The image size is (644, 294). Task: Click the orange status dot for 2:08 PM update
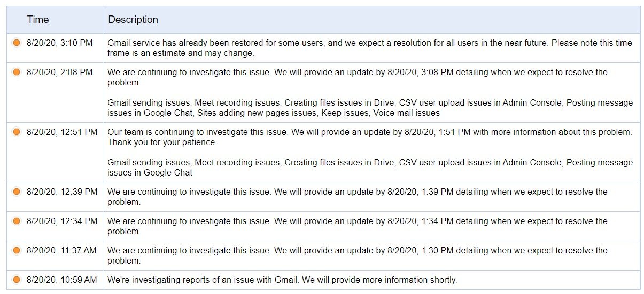coord(16,72)
